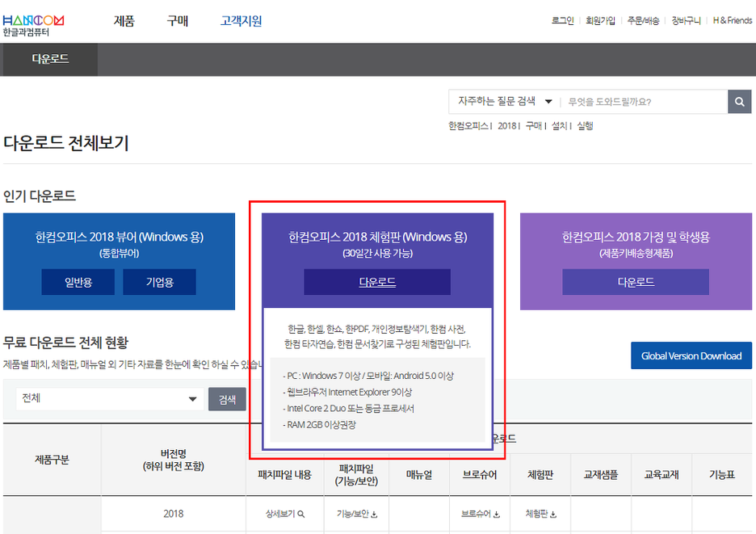The width and height of the screenshot is (756, 534).
Task: Click the Hancom logo
Action: 33,26
